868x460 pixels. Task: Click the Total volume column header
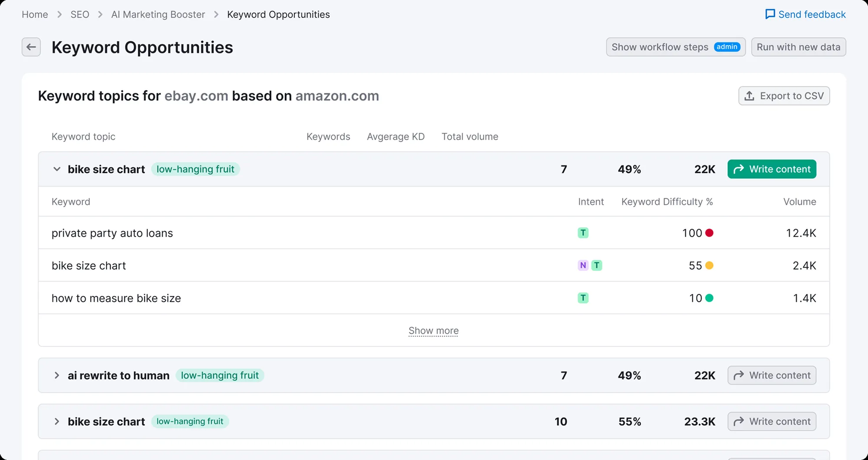tap(470, 137)
